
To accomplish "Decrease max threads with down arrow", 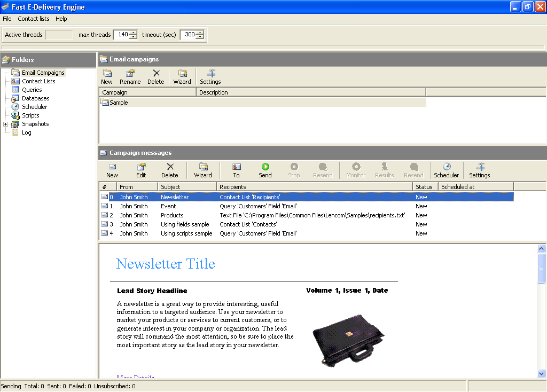I will point(133,37).
